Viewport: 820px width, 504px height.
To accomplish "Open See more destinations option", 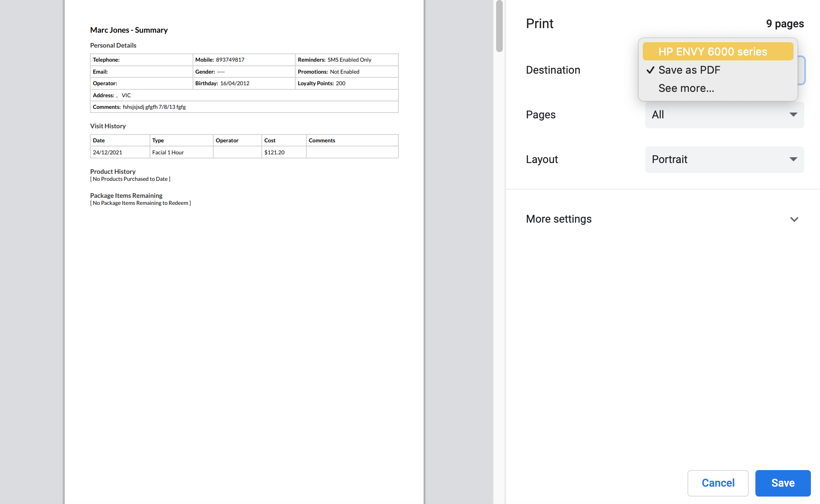I will (x=718, y=88).
